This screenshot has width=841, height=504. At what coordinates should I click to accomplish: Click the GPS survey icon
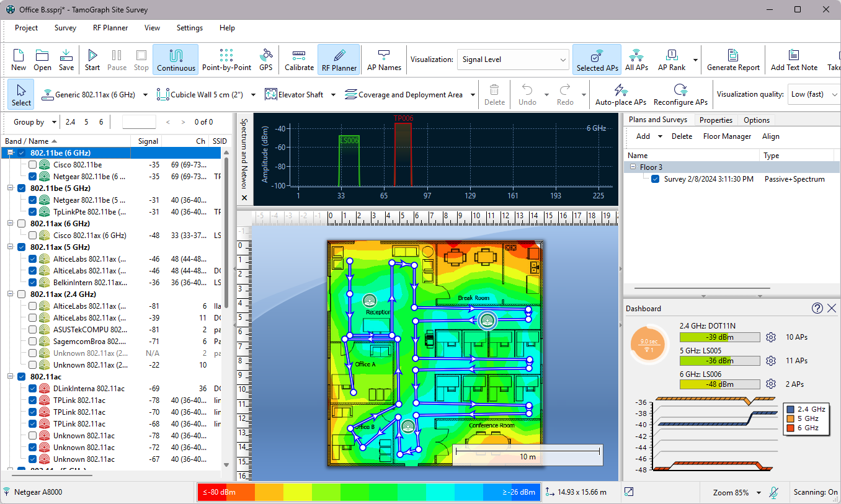[x=266, y=60]
